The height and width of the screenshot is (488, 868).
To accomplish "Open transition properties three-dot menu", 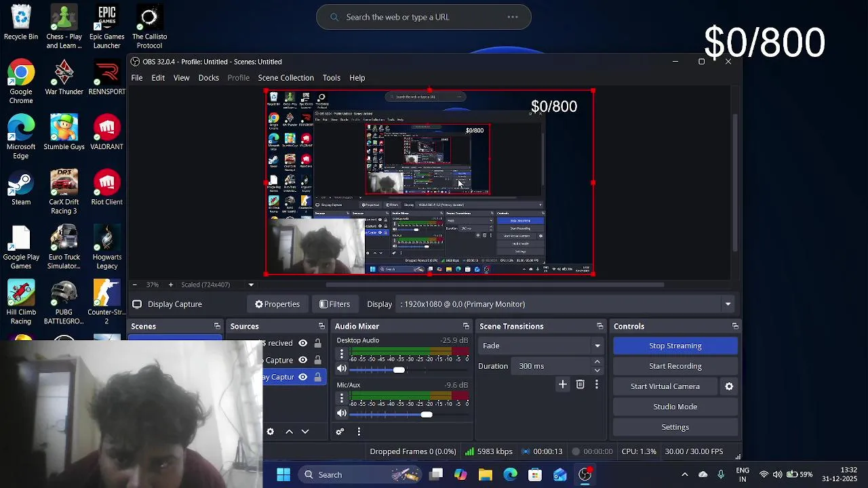I will coord(596,384).
